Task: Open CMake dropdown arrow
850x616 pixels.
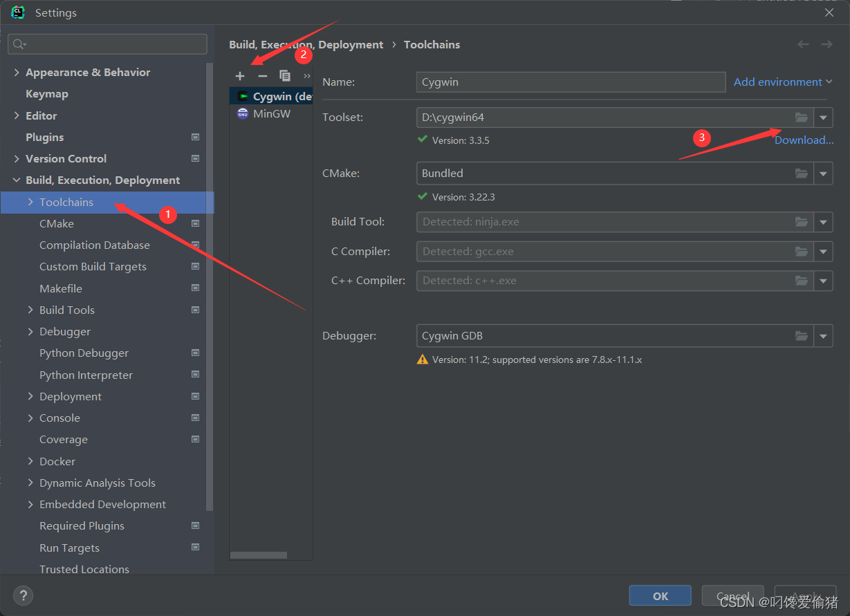Action: (x=823, y=174)
